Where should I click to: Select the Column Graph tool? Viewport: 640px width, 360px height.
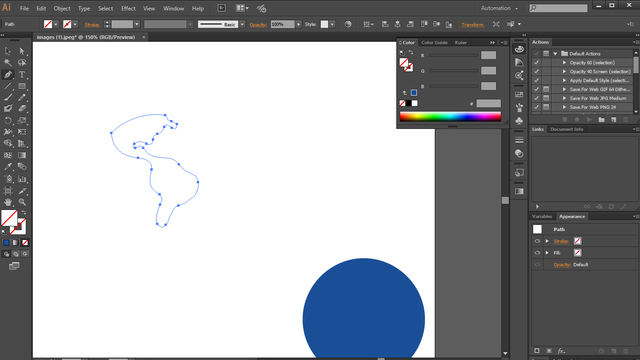click(x=22, y=179)
